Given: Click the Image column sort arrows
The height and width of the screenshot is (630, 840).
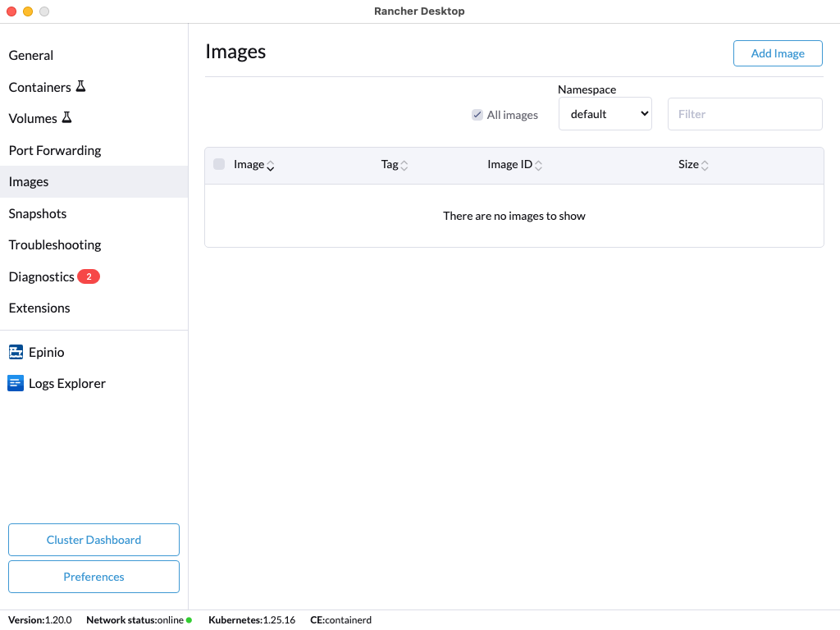Looking at the screenshot, I should click(x=271, y=166).
